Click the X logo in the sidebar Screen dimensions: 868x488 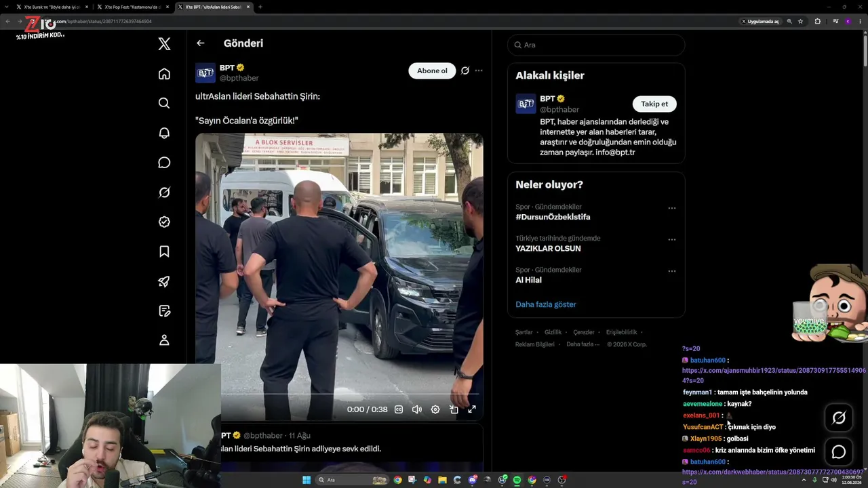(164, 44)
